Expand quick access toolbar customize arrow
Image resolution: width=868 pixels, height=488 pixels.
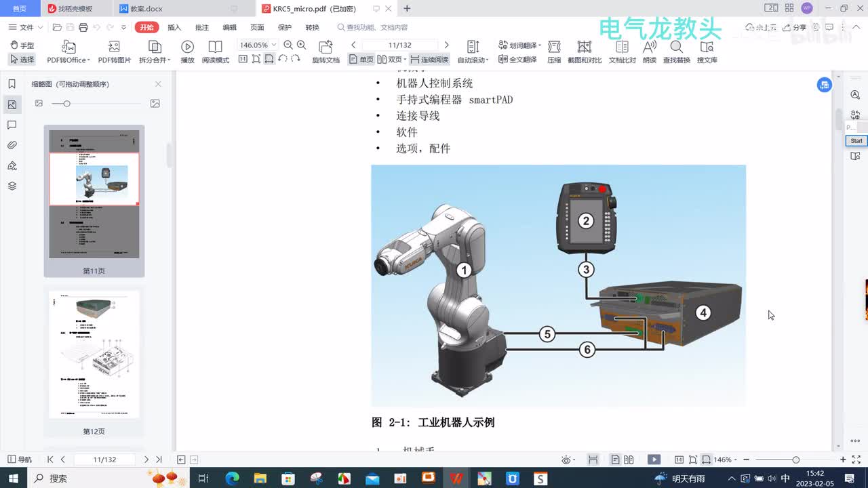pos(123,27)
